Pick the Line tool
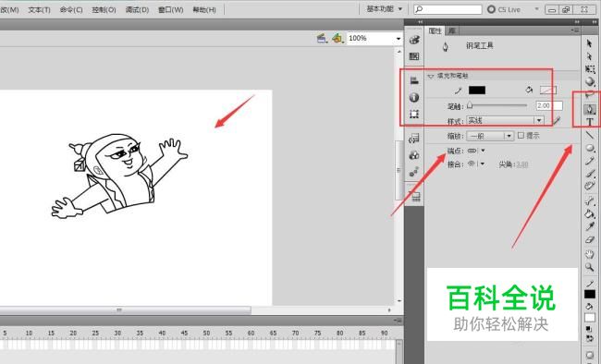This screenshot has width=601, height=364. [x=590, y=135]
